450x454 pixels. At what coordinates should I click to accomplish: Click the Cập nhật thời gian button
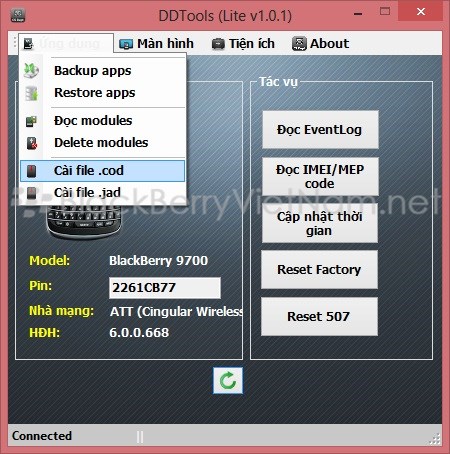(x=320, y=223)
